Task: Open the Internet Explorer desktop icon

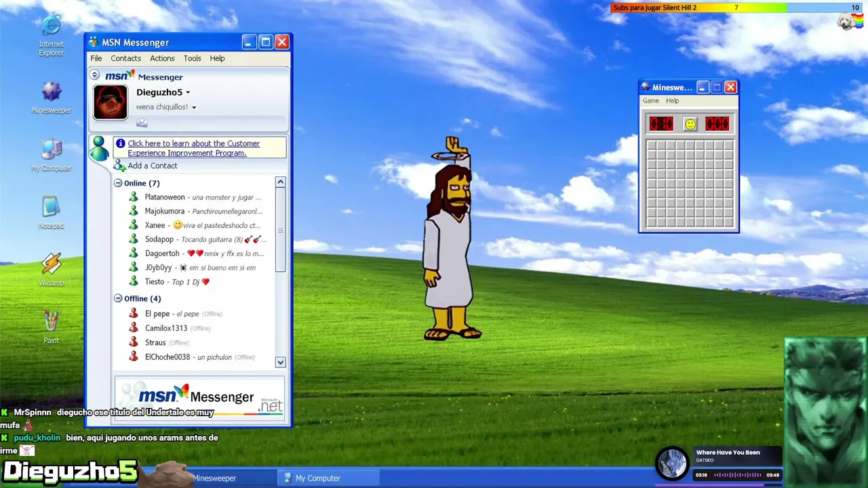Action: [x=51, y=26]
